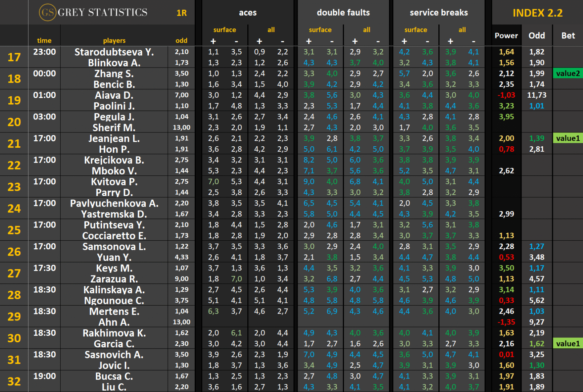The image size is (583, 392).
Task: Select Pegula J. power value 3,95
Action: [x=506, y=117]
